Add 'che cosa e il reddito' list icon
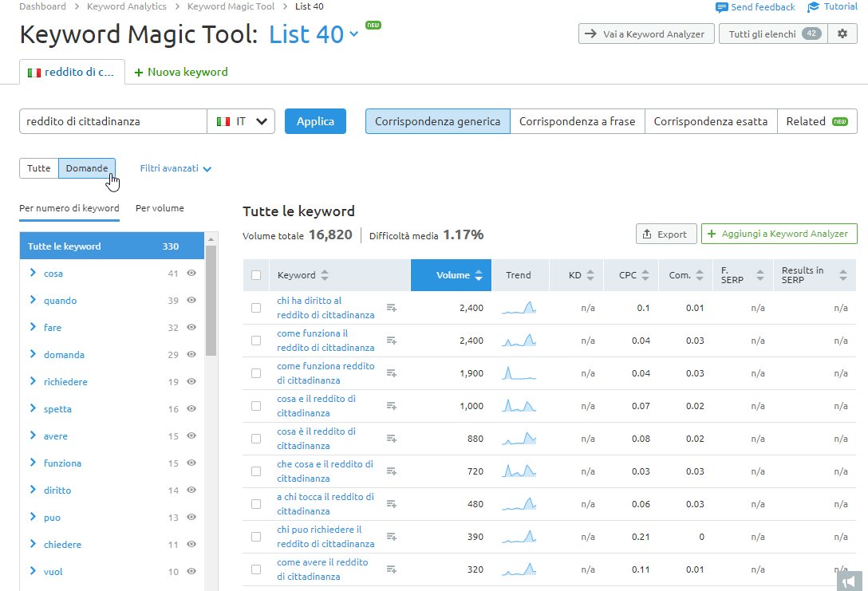868x591 pixels. pos(392,471)
